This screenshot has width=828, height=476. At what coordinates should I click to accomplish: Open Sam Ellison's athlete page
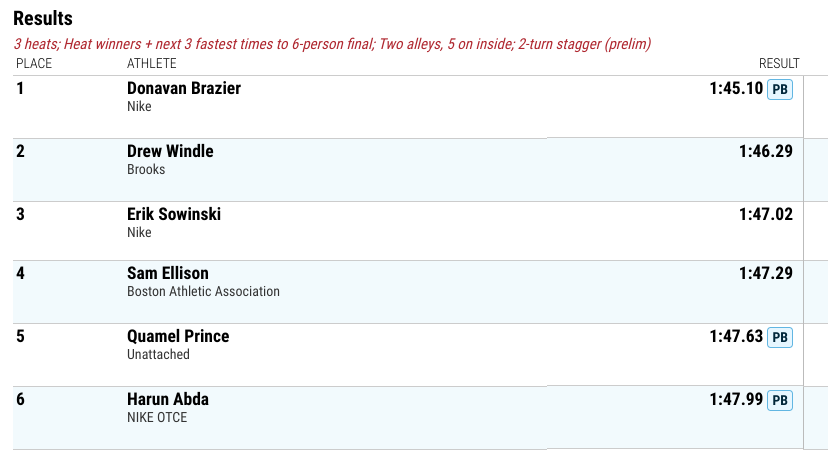click(167, 273)
